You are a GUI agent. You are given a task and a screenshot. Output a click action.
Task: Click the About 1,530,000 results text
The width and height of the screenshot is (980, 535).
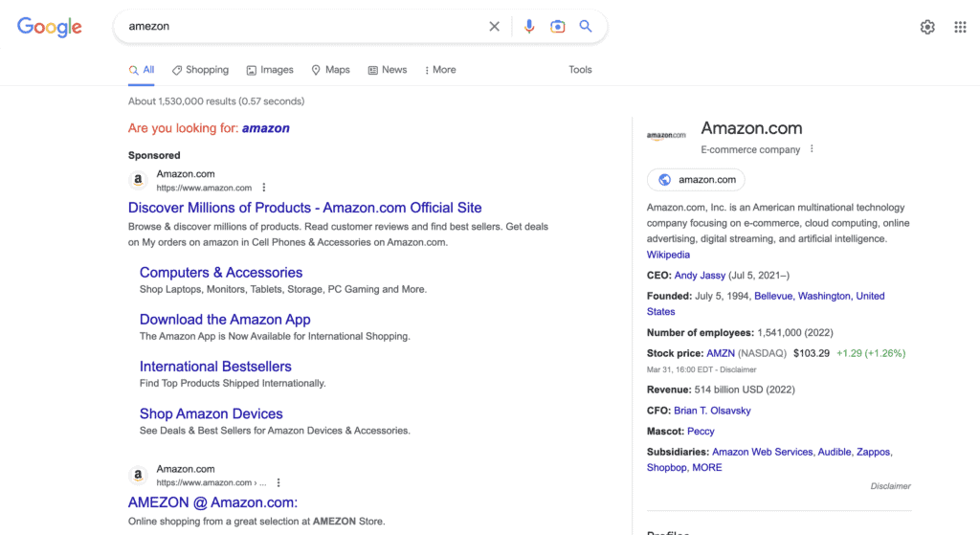216,101
